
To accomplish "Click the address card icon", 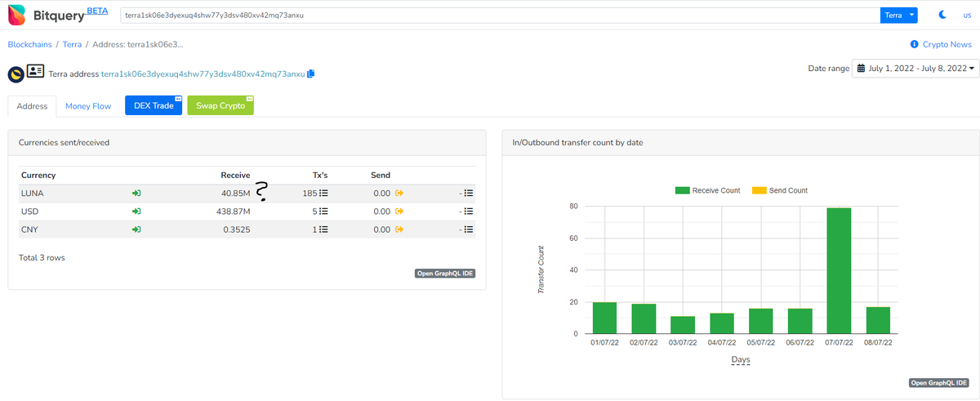I will point(35,71).
